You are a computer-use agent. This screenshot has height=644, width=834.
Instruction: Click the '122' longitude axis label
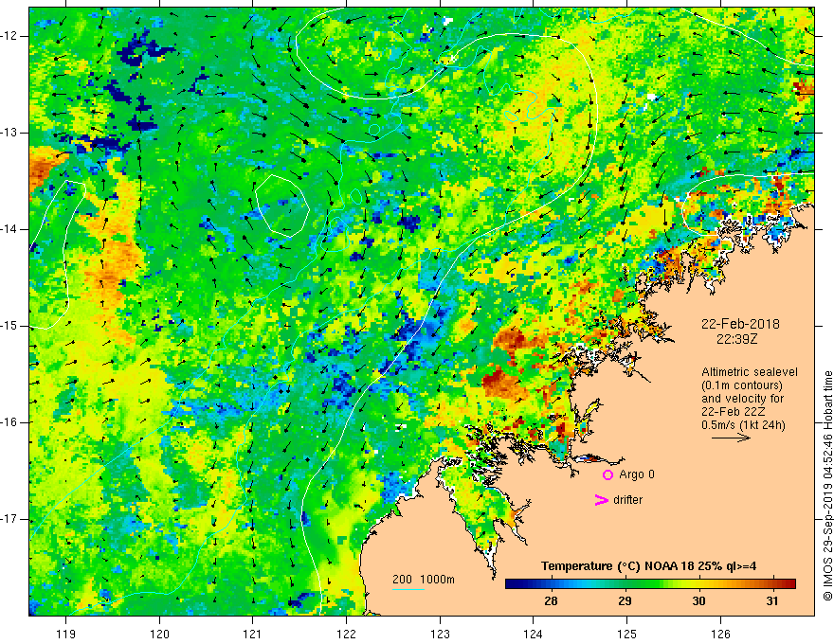[346, 634]
